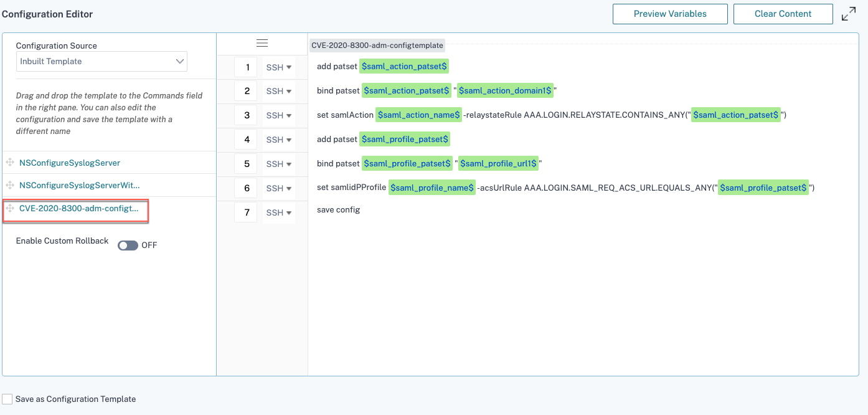Toggle the Enable Custom Rollback switch
This screenshot has width=868, height=415.
point(128,246)
